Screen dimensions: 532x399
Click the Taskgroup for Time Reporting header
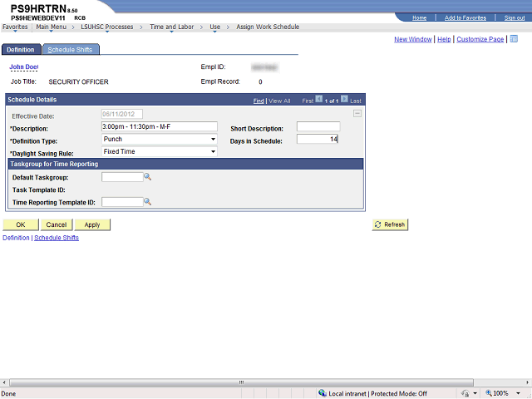[x=185, y=164]
